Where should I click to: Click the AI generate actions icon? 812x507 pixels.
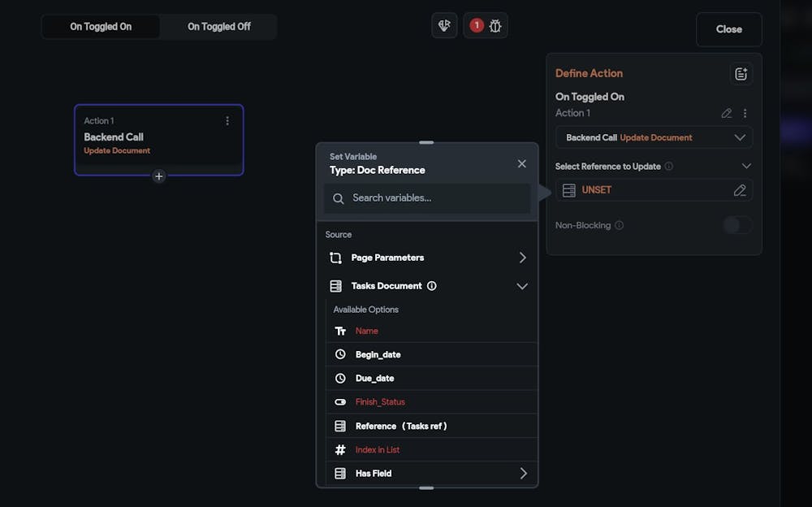tap(444, 25)
